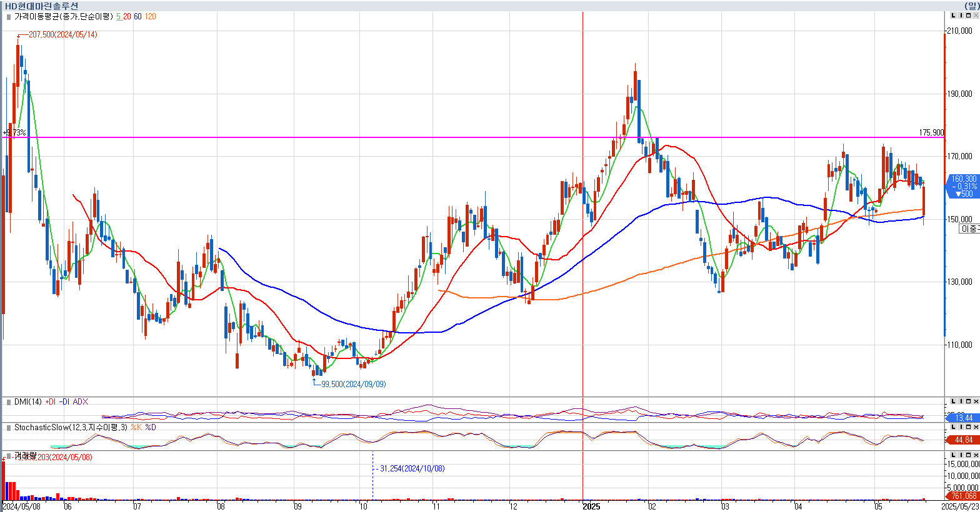980x512 pixels.
Task: Click the 207,500(2024/05/14) high annotation
Action: click(62, 35)
